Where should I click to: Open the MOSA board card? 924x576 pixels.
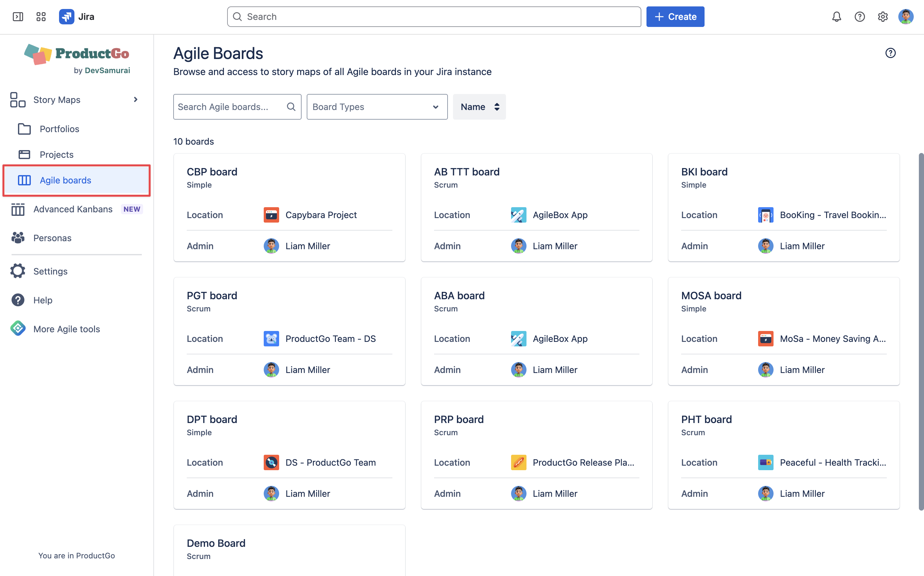pyautogui.click(x=783, y=331)
